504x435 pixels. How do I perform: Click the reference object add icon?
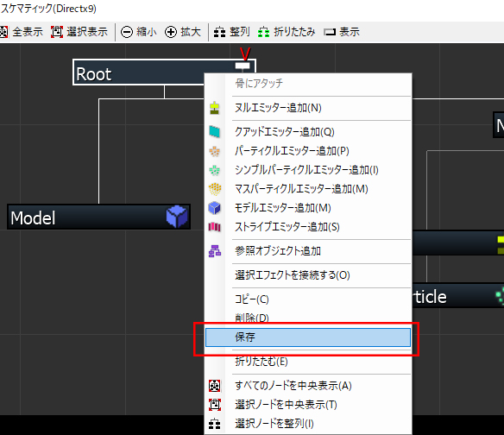tap(215, 251)
